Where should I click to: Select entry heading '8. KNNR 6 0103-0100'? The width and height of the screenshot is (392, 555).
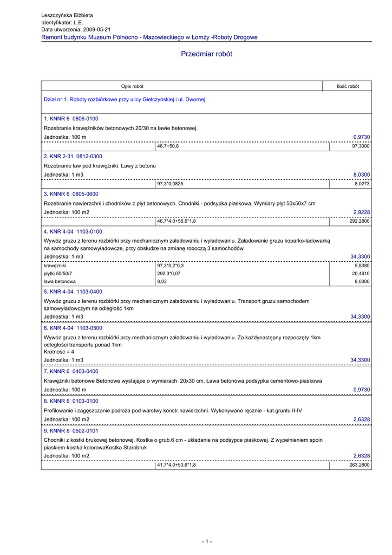71,402
